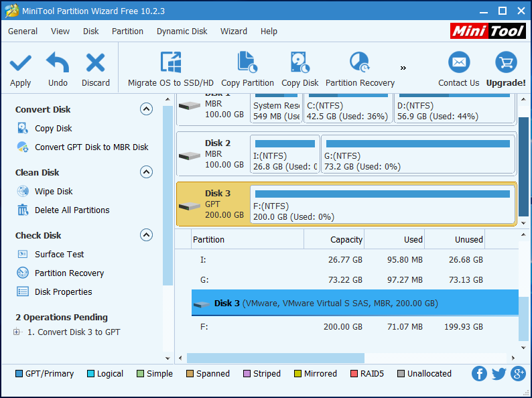The height and width of the screenshot is (398, 532).
Task: Select the F:(NTFS) 200.0 GB partition block
Action: [x=383, y=204]
